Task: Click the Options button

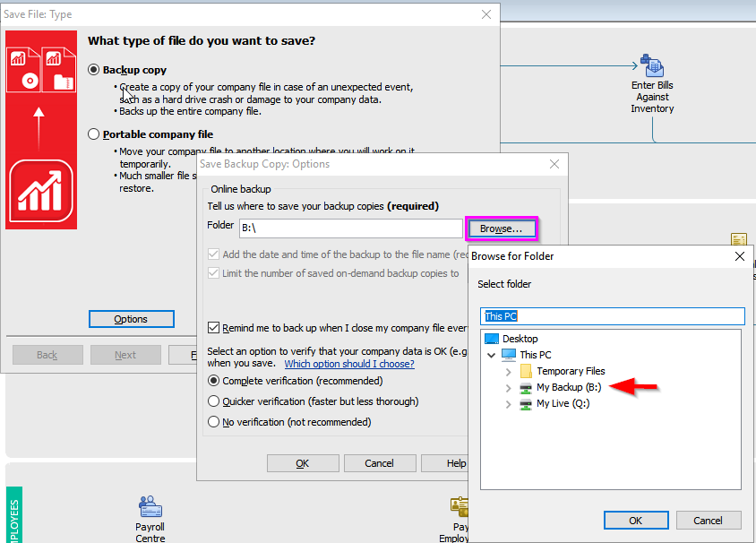Action: 131,319
